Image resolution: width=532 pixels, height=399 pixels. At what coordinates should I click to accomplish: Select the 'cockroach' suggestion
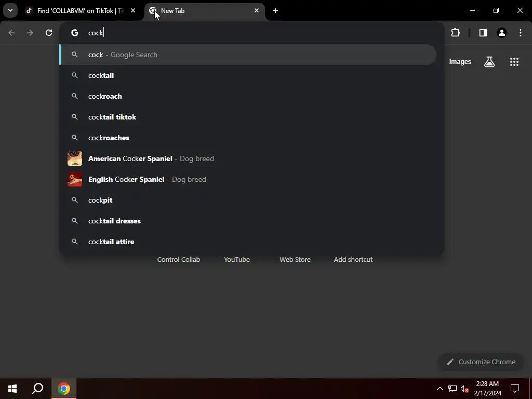coord(248,96)
